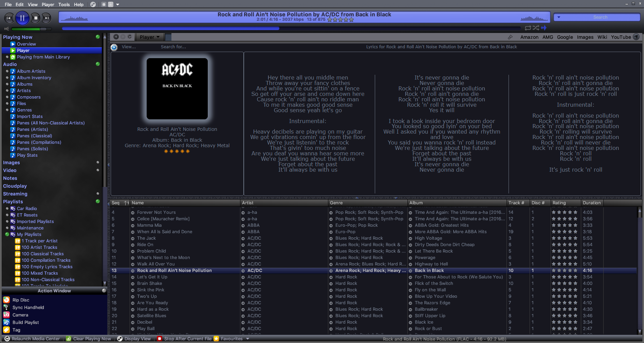
Task: Click the Tag icon in Action Window
Action: 6,330
